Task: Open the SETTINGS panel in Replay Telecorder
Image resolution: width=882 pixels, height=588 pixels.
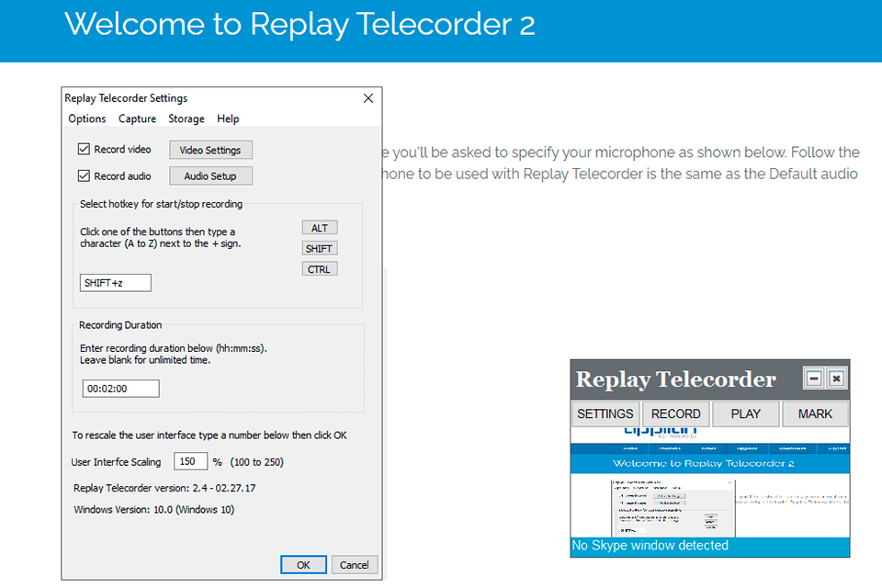Action: (x=605, y=413)
